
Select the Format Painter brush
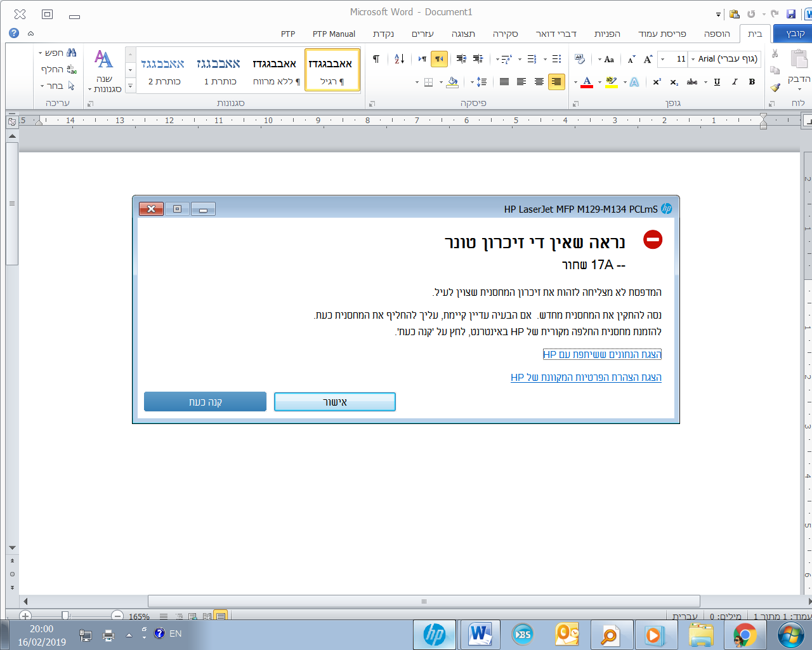[x=775, y=88]
